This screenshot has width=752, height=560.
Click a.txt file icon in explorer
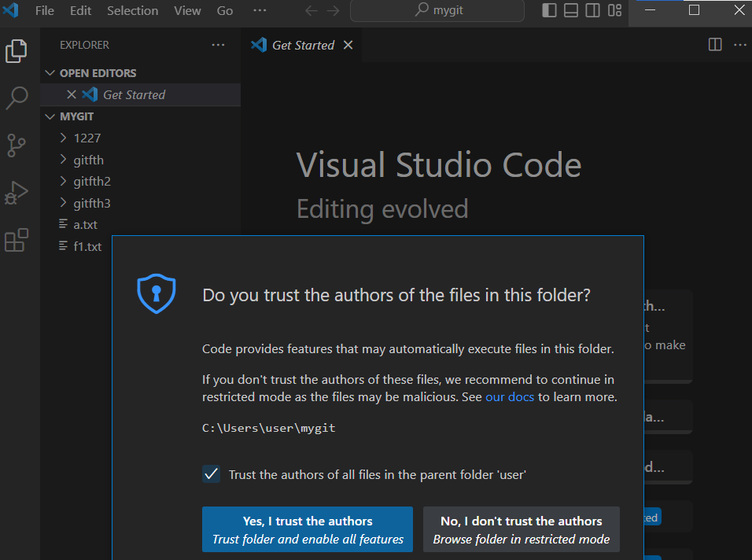[x=63, y=224]
